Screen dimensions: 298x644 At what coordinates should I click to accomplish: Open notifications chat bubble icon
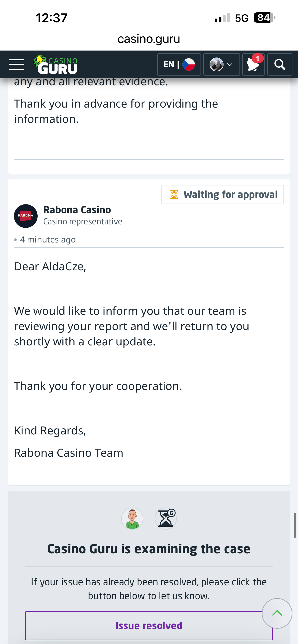click(x=253, y=64)
